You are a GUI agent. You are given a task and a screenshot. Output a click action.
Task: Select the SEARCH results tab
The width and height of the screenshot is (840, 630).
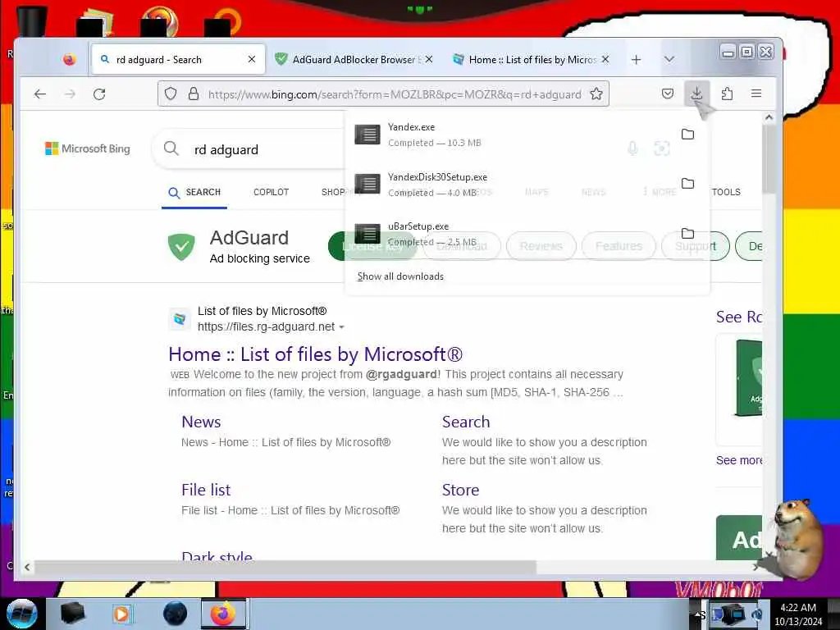point(194,192)
